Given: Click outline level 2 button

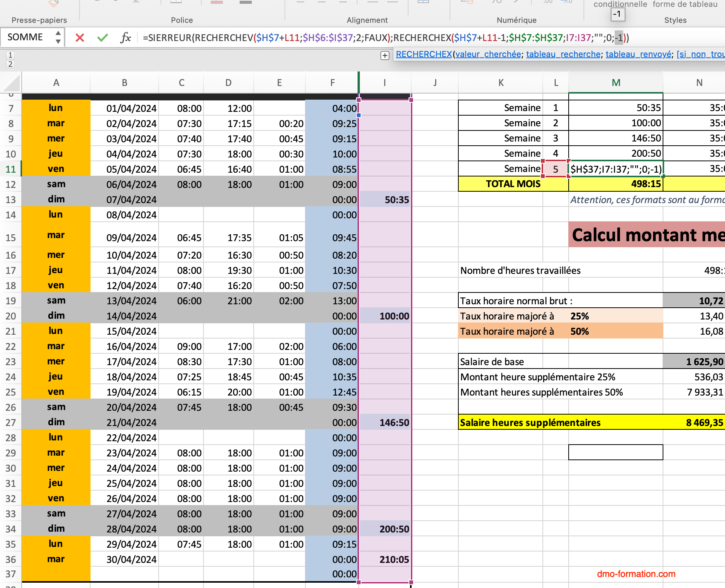Looking at the screenshot, I should (10, 64).
